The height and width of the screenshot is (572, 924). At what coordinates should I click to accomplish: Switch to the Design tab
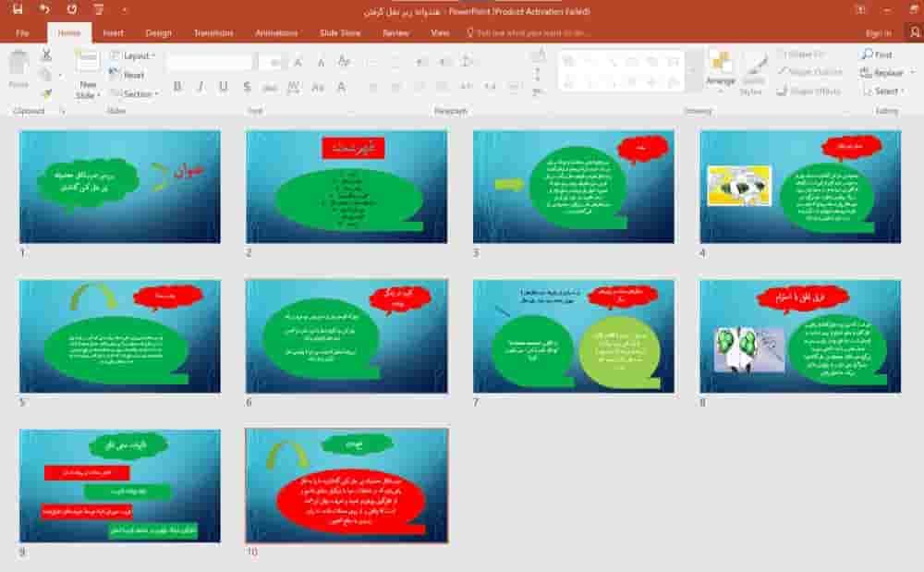[x=159, y=33]
